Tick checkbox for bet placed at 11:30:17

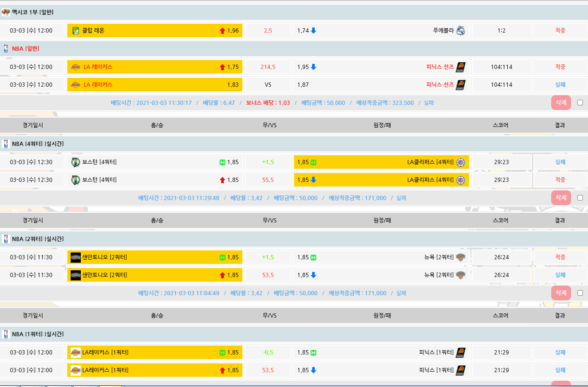(x=580, y=103)
